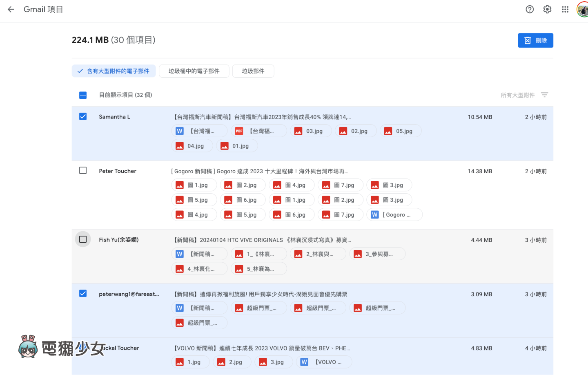Click sender name Fish Yu(余姿嫺)
The image size is (588, 375).
click(119, 240)
